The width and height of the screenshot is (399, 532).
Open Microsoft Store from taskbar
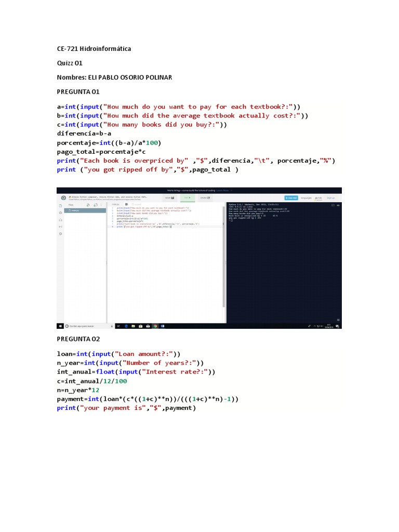coord(140,326)
